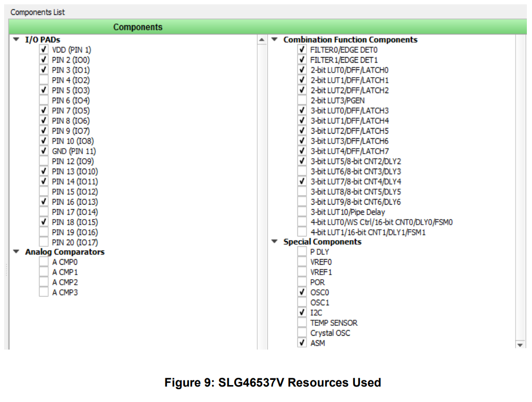This screenshot has width=532, height=402.
Task: Enable the POR checkbox
Action: (302, 282)
